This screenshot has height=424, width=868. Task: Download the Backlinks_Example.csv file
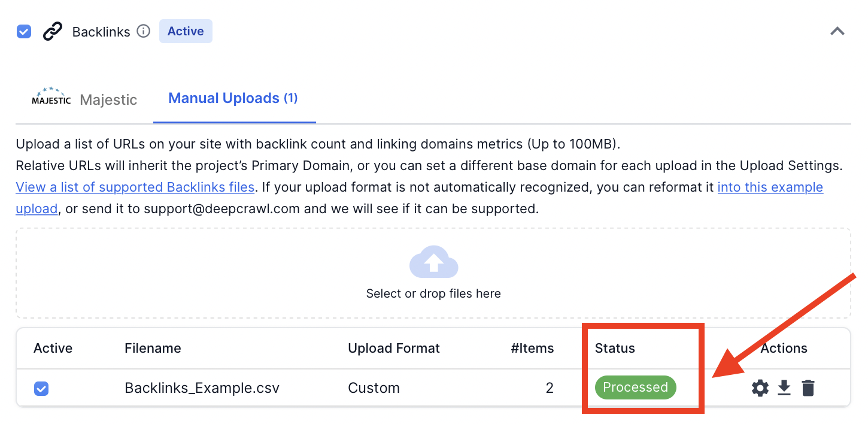click(x=784, y=387)
